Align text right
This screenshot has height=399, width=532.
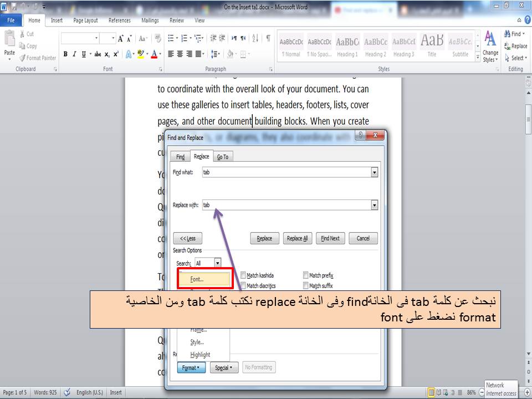coord(190,54)
